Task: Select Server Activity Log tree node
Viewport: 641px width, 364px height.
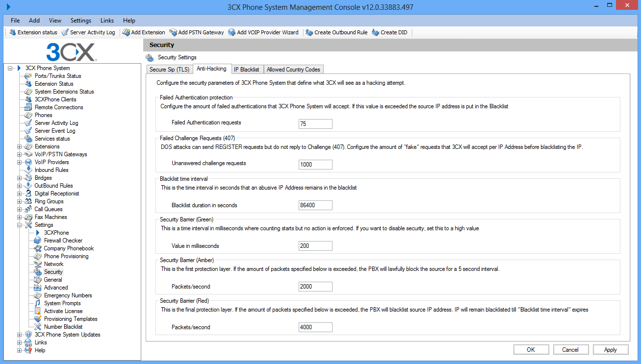Action: pos(56,123)
